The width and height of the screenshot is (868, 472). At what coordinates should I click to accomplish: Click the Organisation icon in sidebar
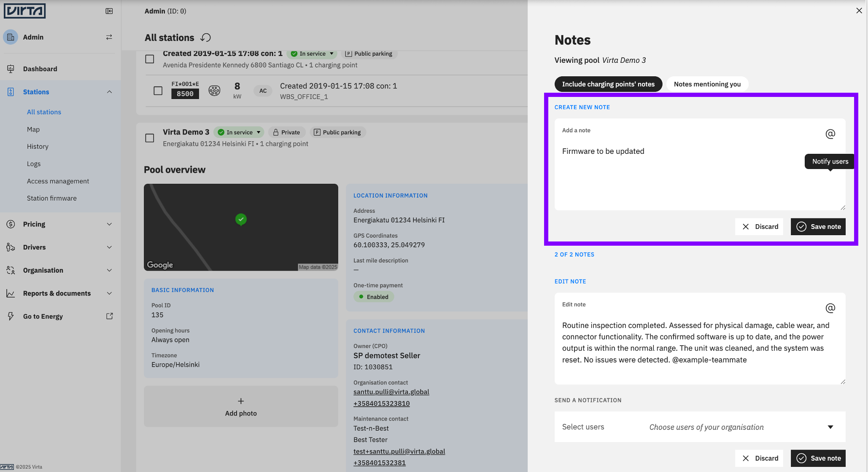coord(11,270)
